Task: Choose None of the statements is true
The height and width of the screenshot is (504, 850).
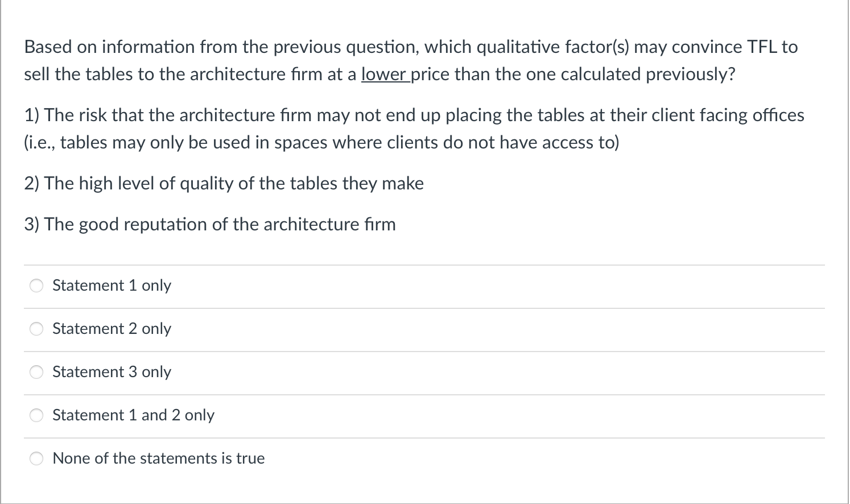Action: click(x=36, y=458)
